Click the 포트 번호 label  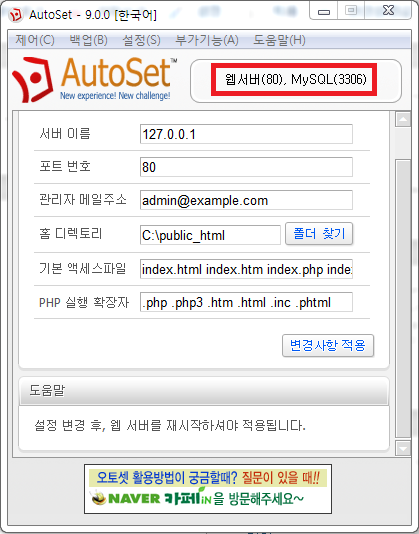tap(65, 166)
